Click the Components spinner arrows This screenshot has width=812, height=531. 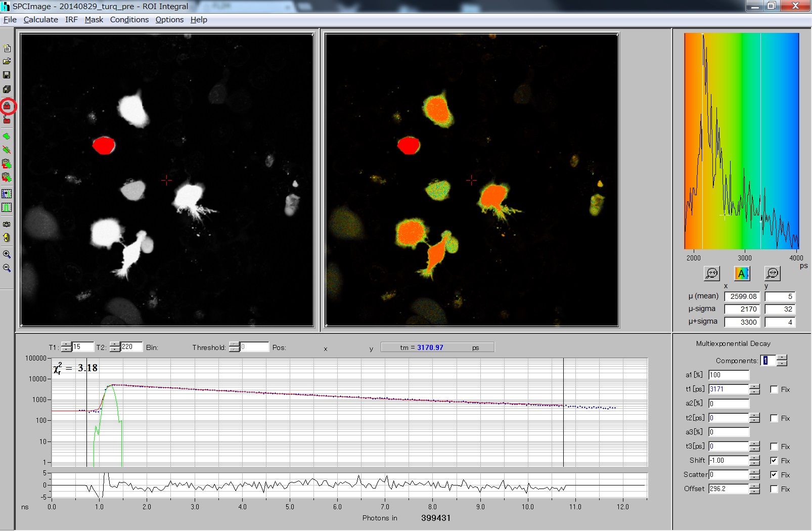coord(782,361)
